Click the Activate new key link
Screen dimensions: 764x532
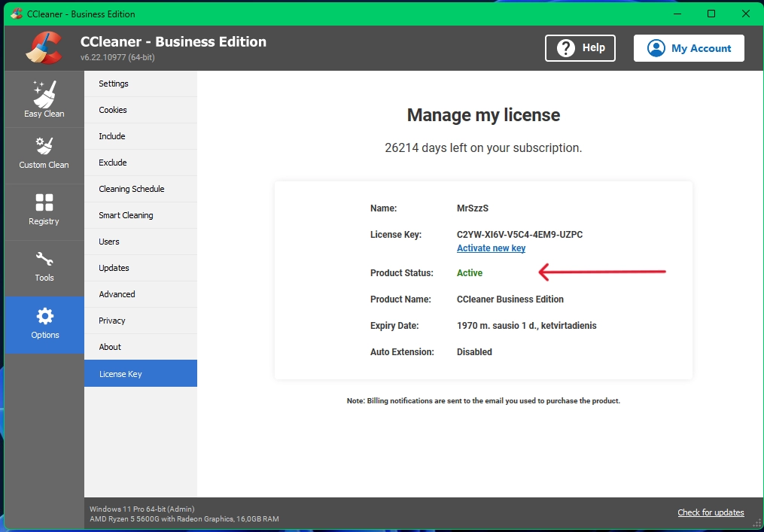pos(491,248)
